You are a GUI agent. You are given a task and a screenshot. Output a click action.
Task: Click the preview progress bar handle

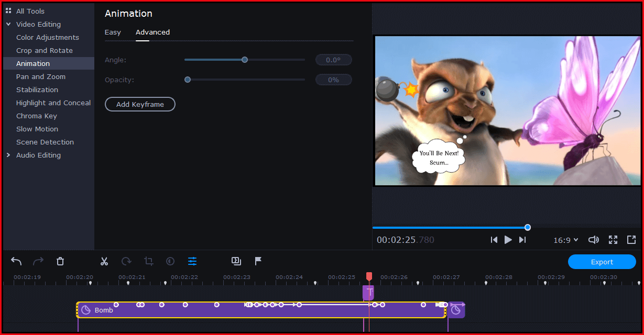tap(528, 227)
